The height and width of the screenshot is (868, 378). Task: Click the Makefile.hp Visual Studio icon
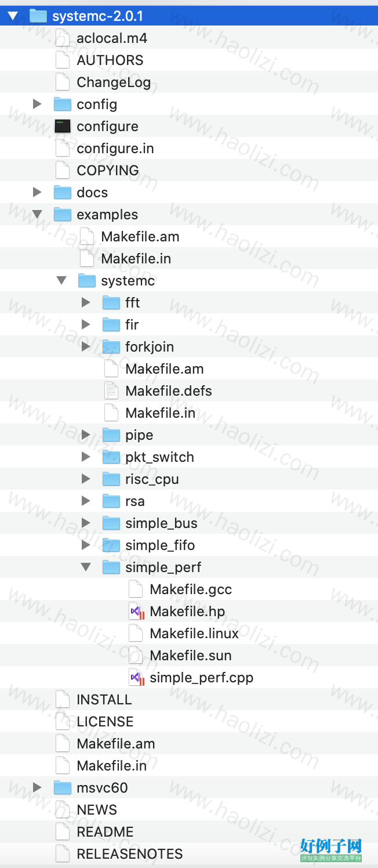pyautogui.click(x=136, y=612)
